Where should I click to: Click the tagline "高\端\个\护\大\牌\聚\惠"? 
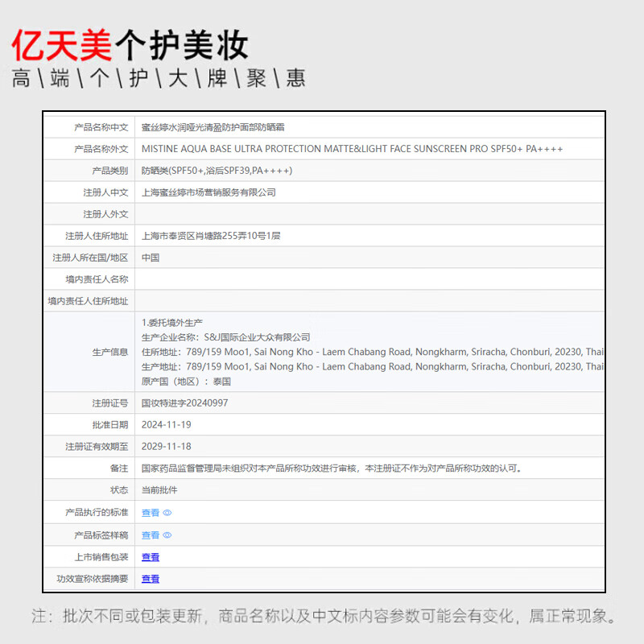tap(158, 78)
